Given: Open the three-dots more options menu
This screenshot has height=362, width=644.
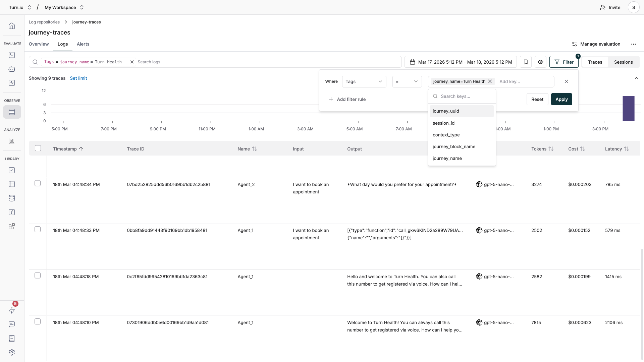Looking at the screenshot, I should coord(633,44).
